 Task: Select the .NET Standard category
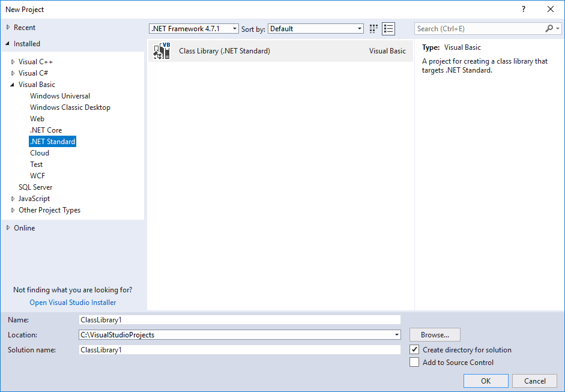click(53, 142)
